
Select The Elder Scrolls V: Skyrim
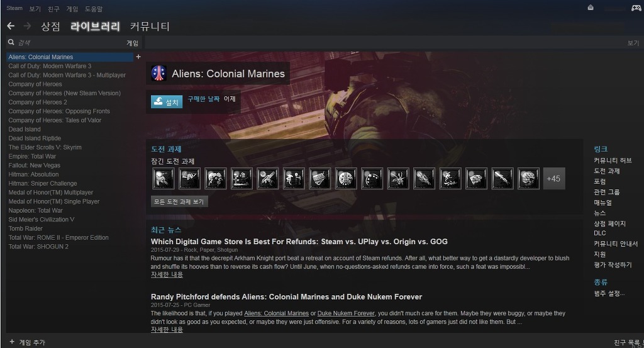pyautogui.click(x=45, y=147)
